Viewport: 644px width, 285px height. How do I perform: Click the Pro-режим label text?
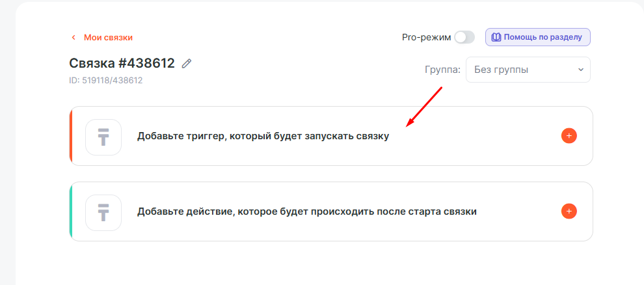(426, 37)
